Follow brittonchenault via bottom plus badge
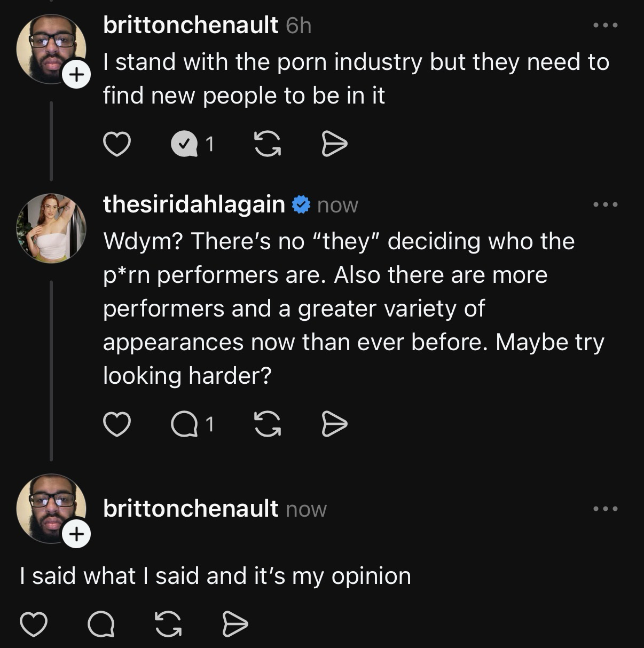This screenshot has width=644, height=648. [77, 534]
